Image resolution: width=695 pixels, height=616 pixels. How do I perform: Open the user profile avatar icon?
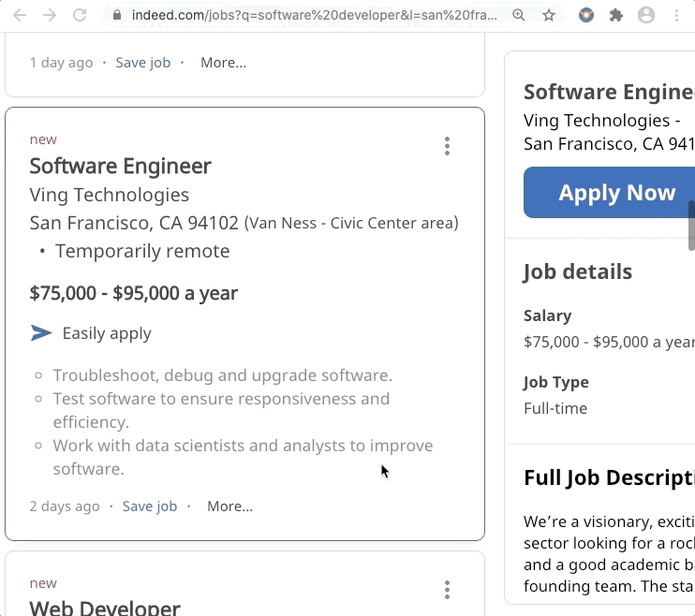[646, 15]
